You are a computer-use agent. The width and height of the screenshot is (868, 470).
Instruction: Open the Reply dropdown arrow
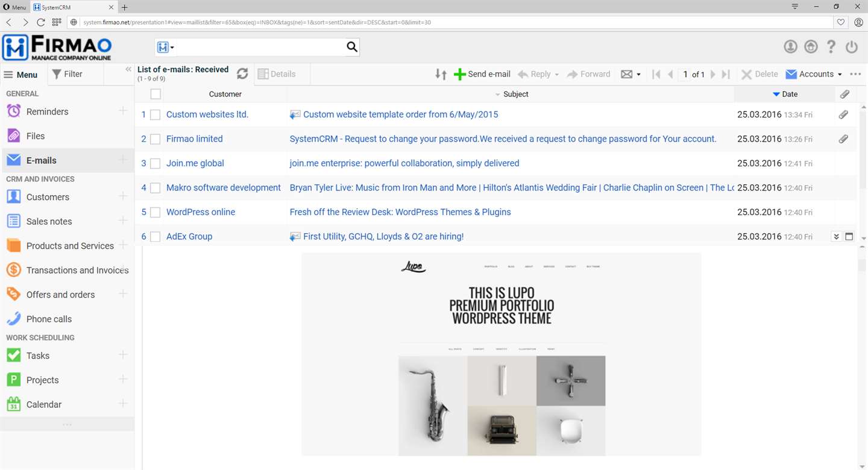click(x=556, y=75)
